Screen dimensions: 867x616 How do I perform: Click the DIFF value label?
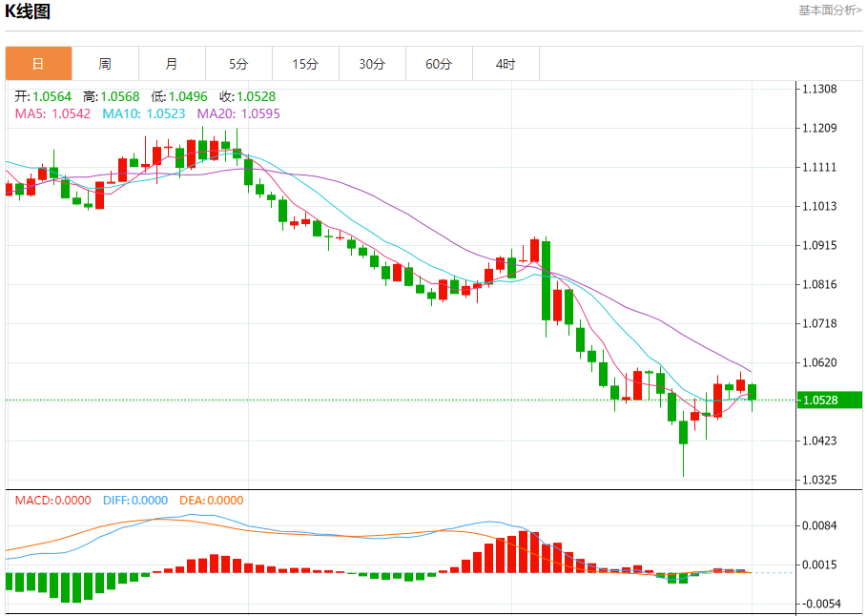(x=134, y=501)
